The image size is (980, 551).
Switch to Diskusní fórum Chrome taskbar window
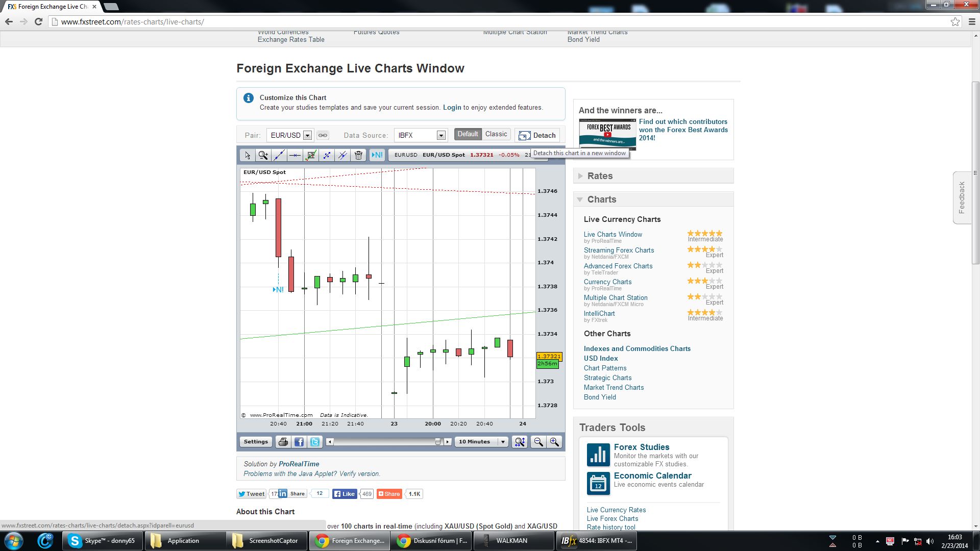click(x=432, y=541)
